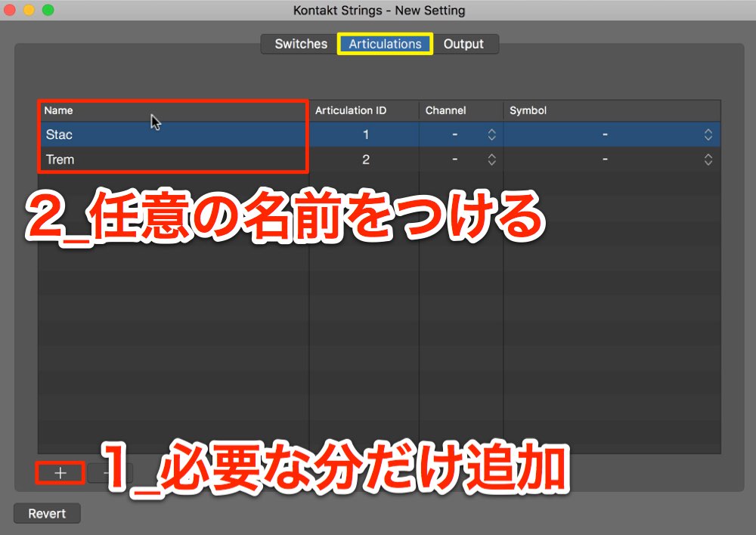Viewport: 756px width, 535px height.
Task: Open Symbol dropdown for Trem row
Action: [x=612, y=159]
